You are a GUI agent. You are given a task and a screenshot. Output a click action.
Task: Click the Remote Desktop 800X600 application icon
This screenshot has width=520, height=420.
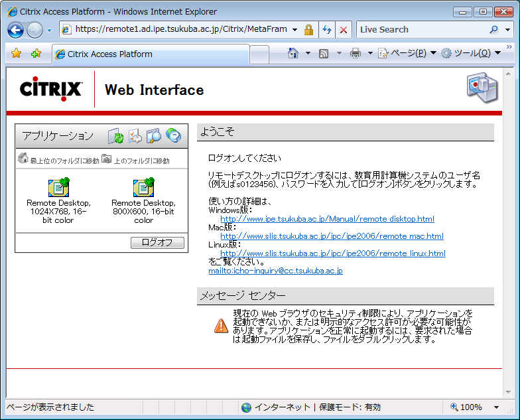click(x=143, y=187)
